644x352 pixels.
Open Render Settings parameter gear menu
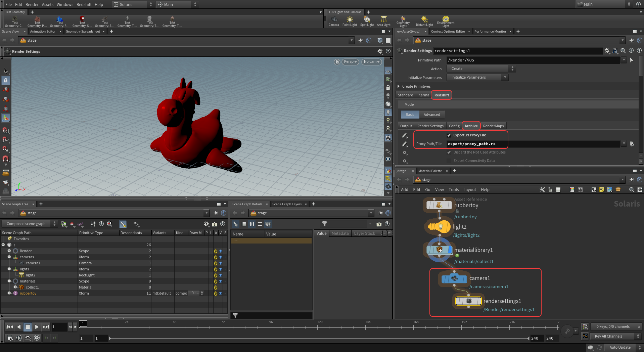(x=607, y=51)
